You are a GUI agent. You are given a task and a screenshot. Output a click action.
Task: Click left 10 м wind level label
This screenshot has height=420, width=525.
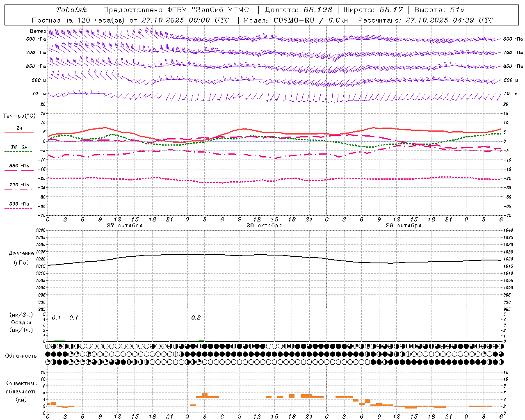click(39, 94)
